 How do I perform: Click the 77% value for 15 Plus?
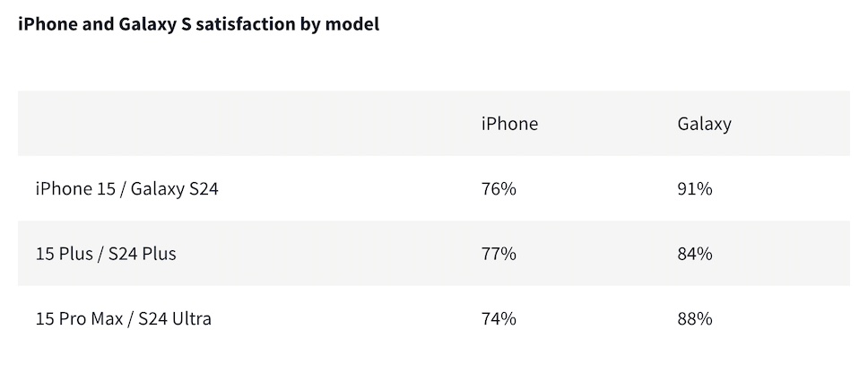pyautogui.click(x=499, y=254)
